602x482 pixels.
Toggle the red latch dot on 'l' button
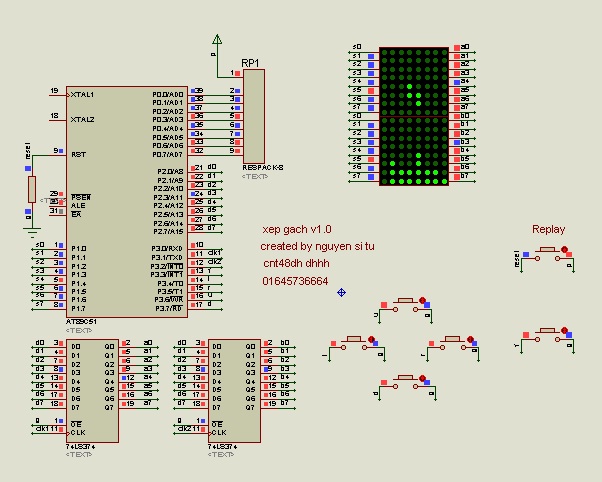[x=371, y=339]
